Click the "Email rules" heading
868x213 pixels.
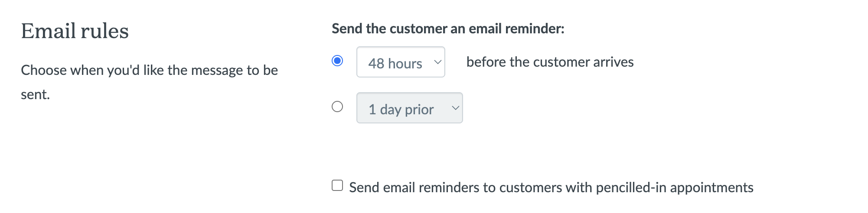coord(75,31)
